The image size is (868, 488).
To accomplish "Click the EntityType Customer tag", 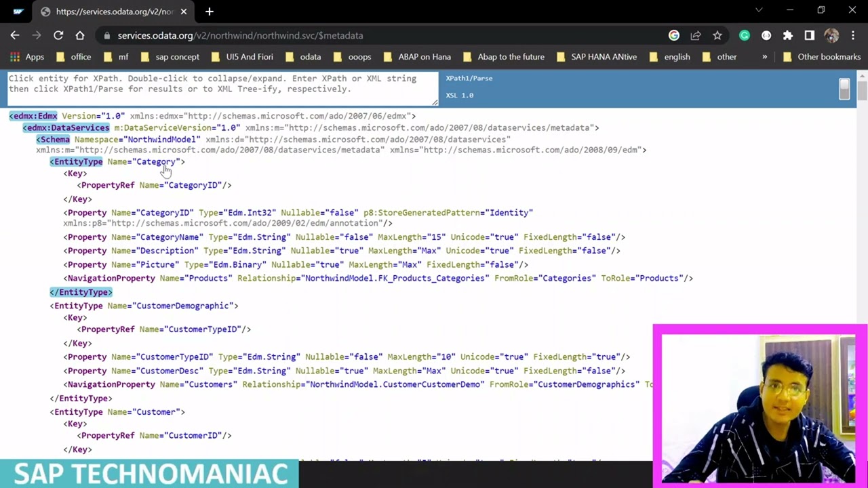I will [117, 412].
